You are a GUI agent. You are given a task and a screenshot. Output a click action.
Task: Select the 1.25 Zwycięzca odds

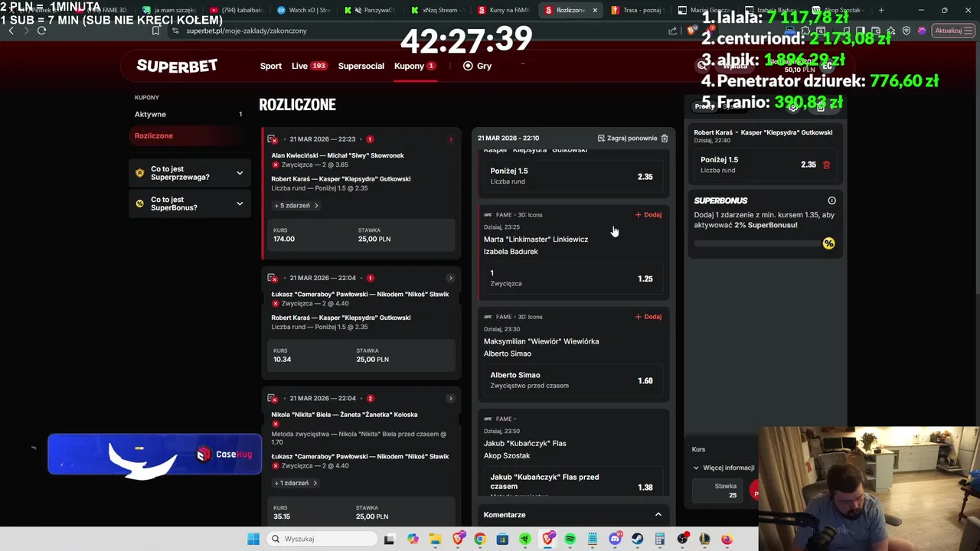click(572, 279)
